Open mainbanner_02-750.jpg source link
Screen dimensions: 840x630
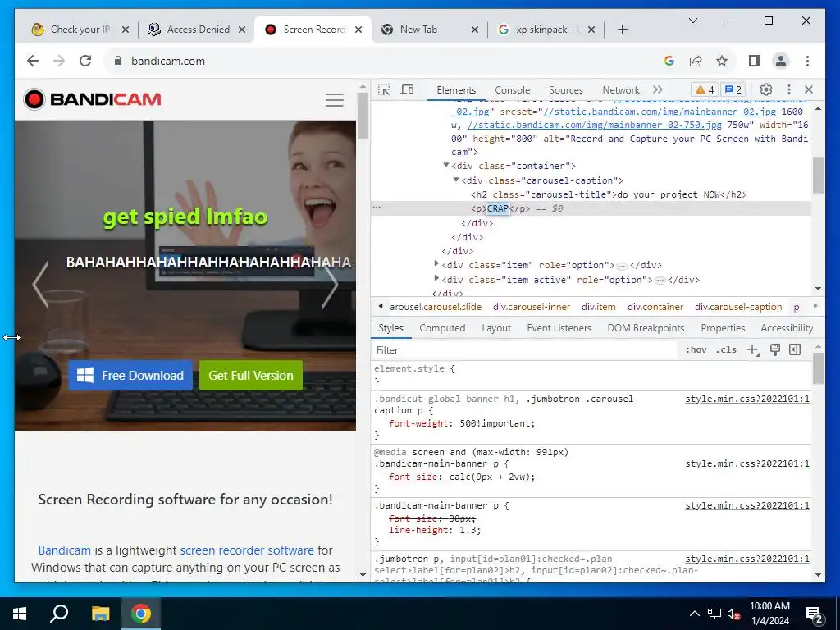[x=595, y=125]
